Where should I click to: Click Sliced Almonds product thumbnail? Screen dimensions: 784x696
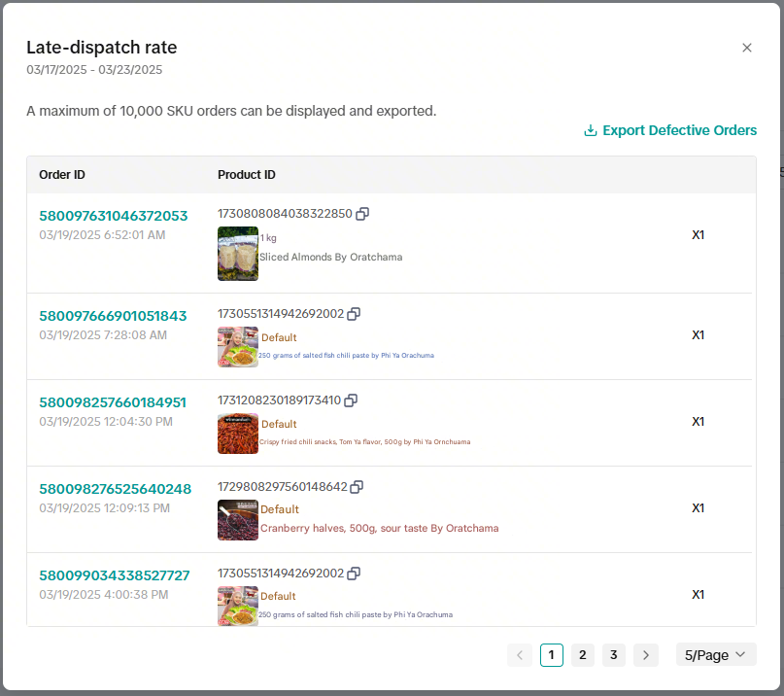click(x=237, y=254)
